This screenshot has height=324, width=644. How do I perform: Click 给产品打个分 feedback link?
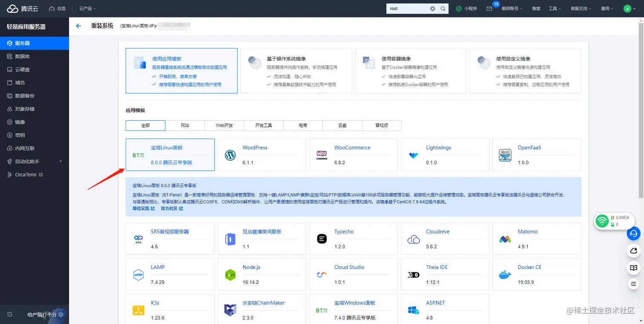pyautogui.click(x=45, y=315)
